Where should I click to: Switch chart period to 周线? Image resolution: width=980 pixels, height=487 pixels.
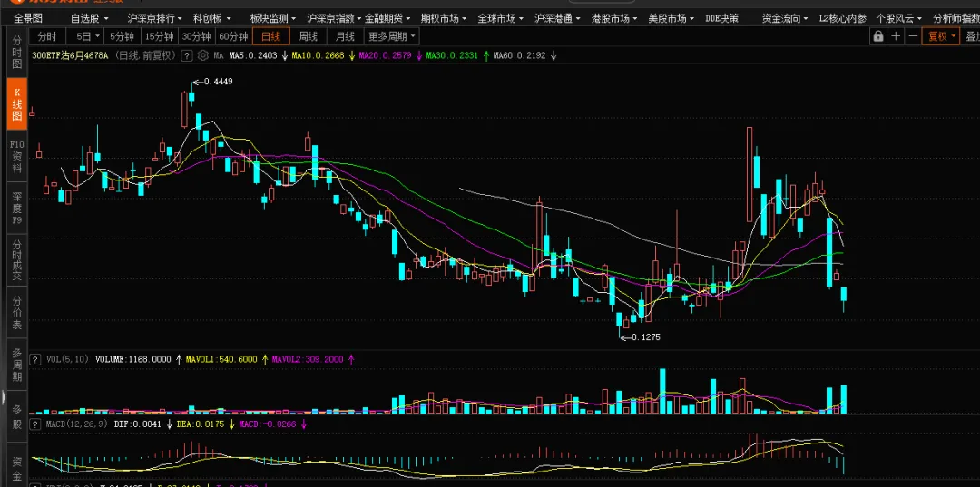[308, 37]
